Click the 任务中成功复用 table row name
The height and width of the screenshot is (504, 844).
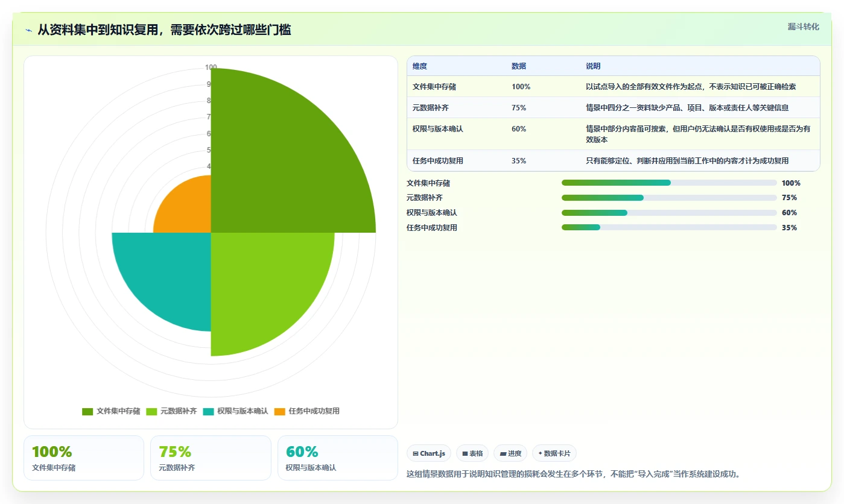[438, 161]
